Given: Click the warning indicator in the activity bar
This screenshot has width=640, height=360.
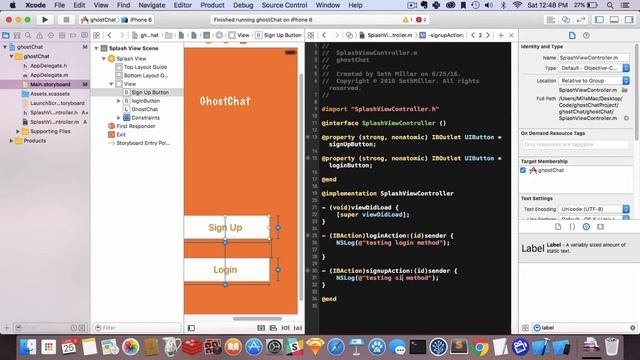Looking at the screenshot, I should pyautogui.click(x=407, y=20).
